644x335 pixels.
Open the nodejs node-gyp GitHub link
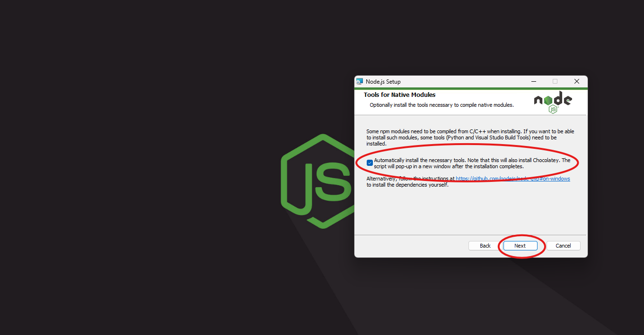512,179
